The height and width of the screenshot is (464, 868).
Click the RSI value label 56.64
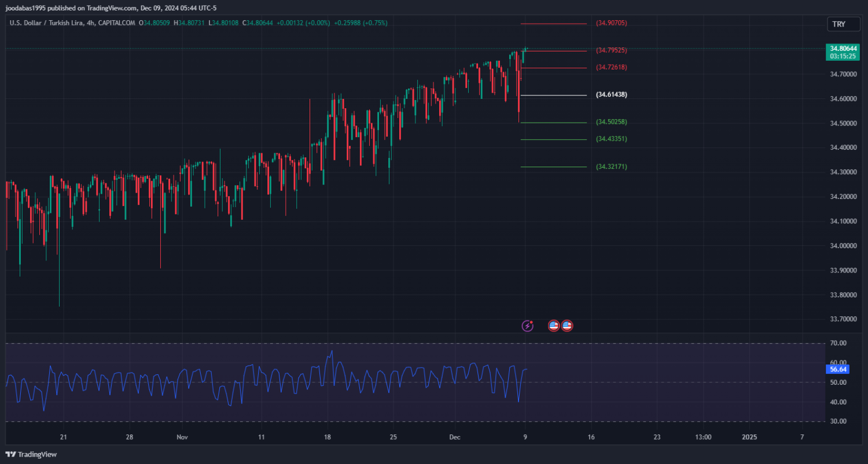pyautogui.click(x=838, y=369)
